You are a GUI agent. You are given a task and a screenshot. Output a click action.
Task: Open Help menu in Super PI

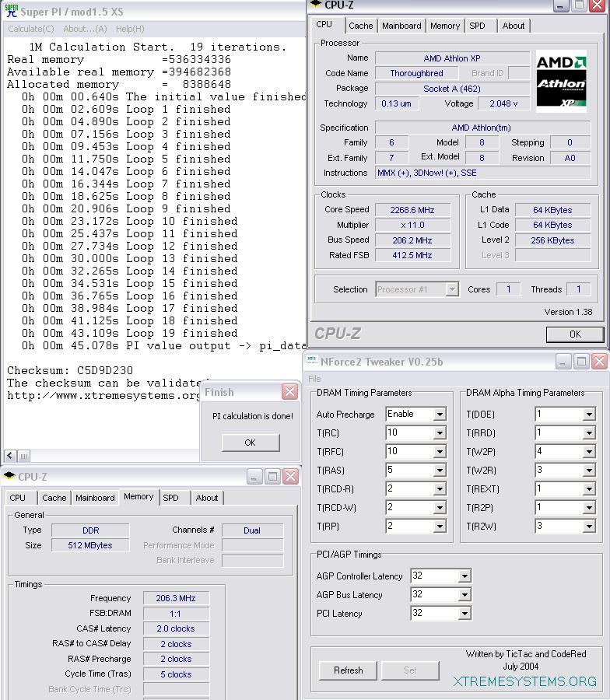click(130, 29)
